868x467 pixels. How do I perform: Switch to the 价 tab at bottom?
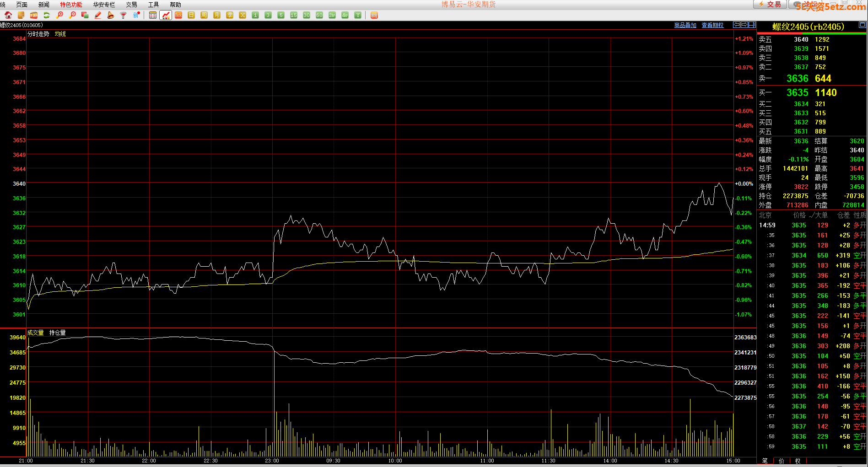pos(781,461)
